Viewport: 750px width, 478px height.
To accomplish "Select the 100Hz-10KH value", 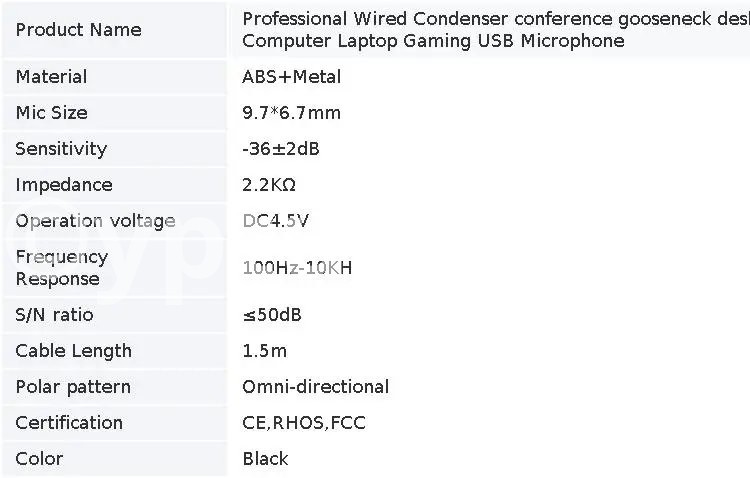I will tap(297, 268).
